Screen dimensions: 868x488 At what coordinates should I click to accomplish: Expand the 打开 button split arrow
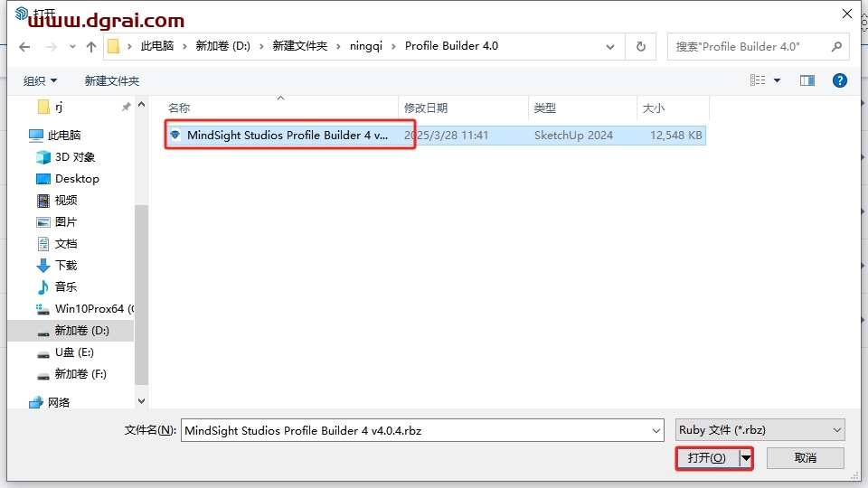click(746, 458)
